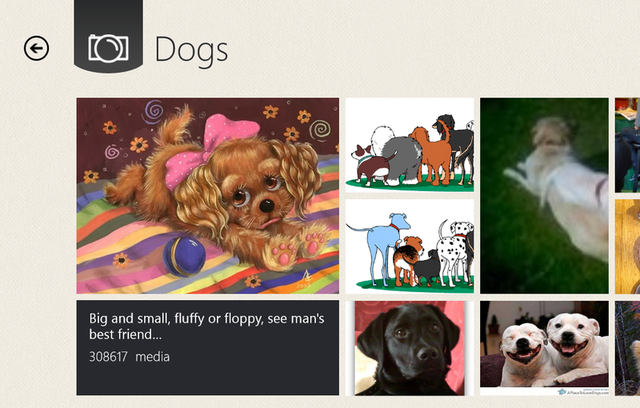Click the blue ball in puppy painting
Image resolution: width=640 pixels, height=408 pixels.
pyautogui.click(x=184, y=257)
